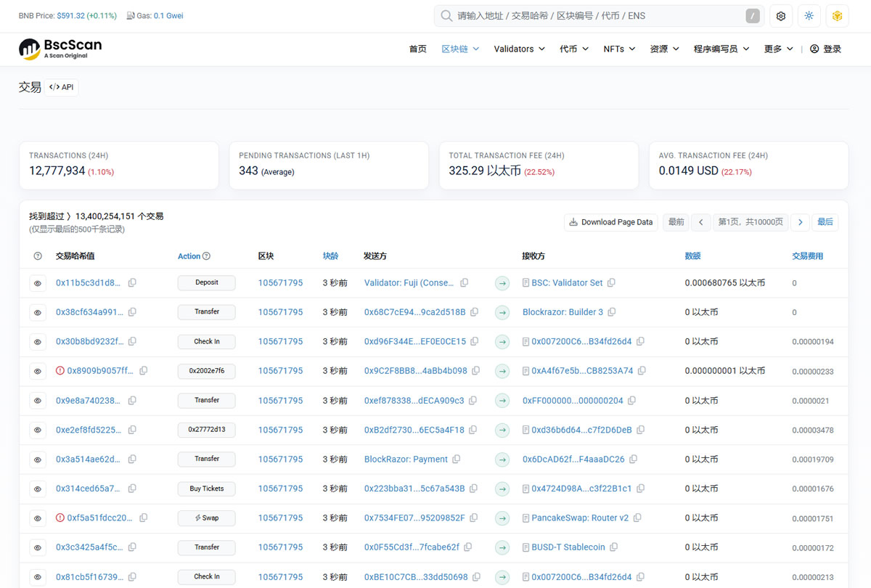
Task: Copy transaction hash 0x38cf634a991
Action: click(x=132, y=312)
